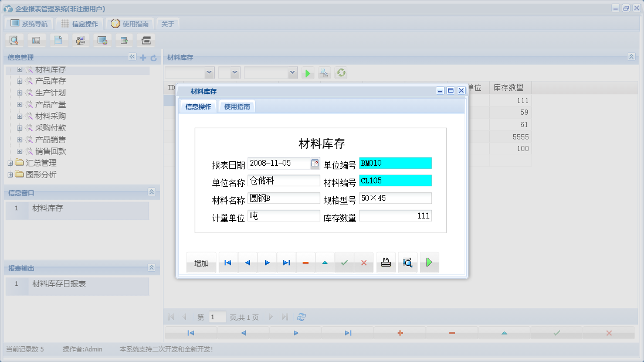644x362 pixels.
Task: Open the 系统导航 menu
Action: pyautogui.click(x=28, y=23)
